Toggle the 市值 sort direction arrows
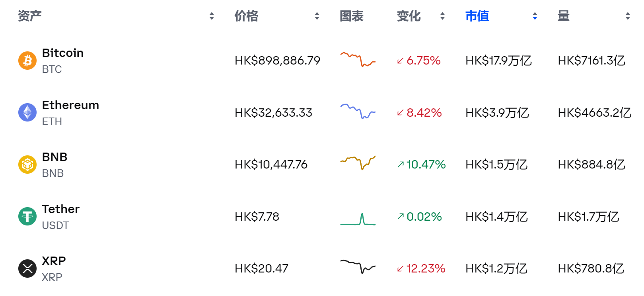644x296 pixels. [x=535, y=16]
